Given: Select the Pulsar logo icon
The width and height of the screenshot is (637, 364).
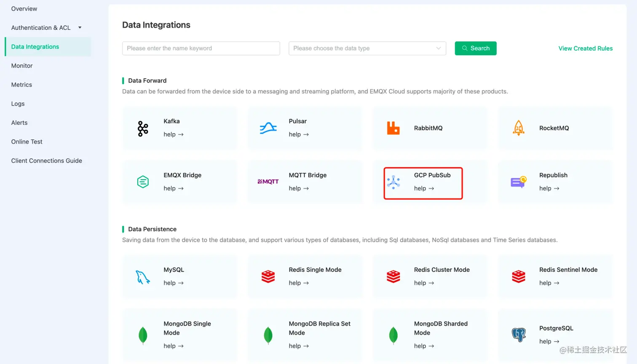Looking at the screenshot, I should (x=268, y=128).
